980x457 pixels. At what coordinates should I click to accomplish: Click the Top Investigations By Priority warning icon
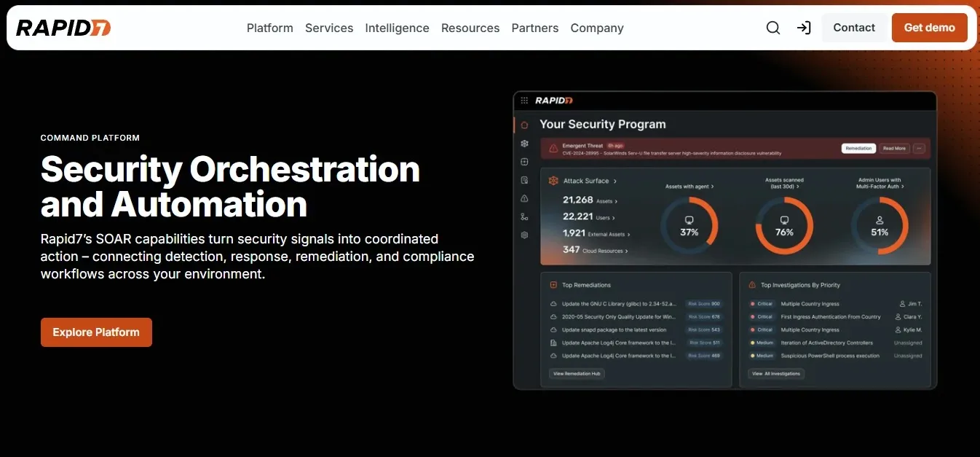752,285
